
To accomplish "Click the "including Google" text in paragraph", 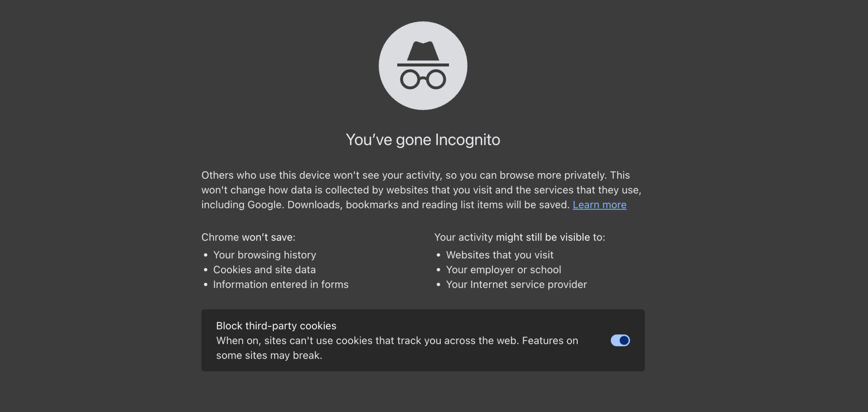I will (x=242, y=205).
